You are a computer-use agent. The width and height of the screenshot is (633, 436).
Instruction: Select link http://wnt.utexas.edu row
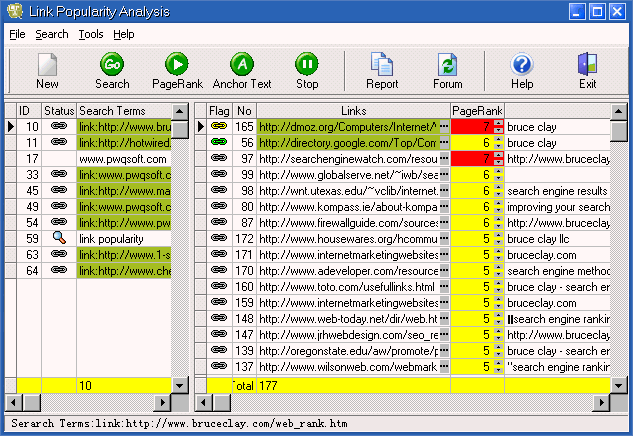point(349,191)
